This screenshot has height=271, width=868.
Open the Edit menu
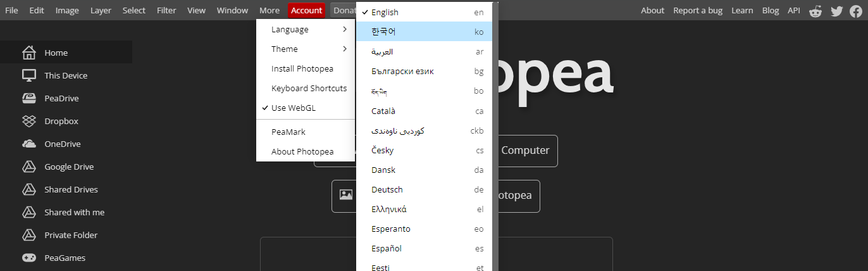click(37, 10)
